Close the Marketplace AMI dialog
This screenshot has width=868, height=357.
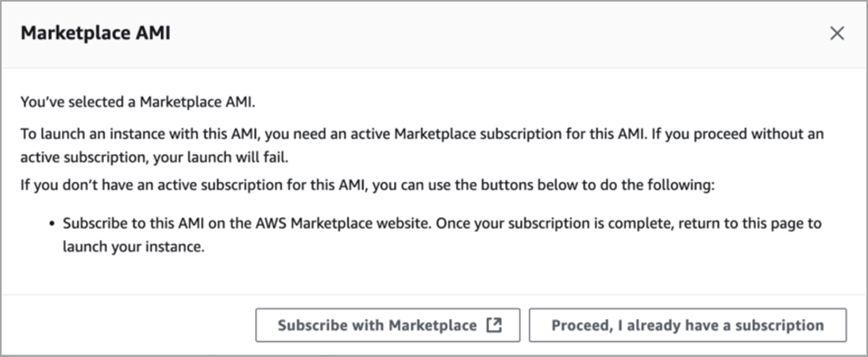click(837, 33)
